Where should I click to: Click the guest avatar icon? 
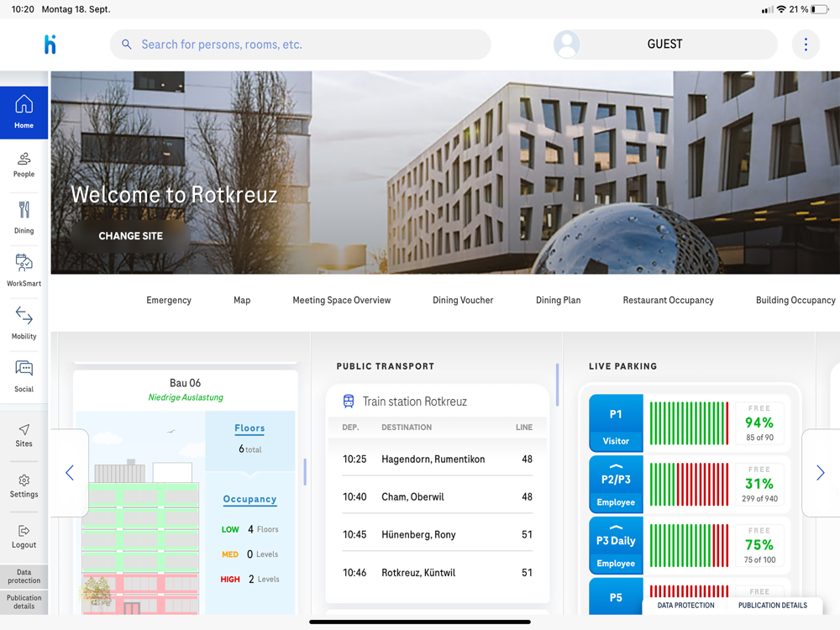coord(567,45)
